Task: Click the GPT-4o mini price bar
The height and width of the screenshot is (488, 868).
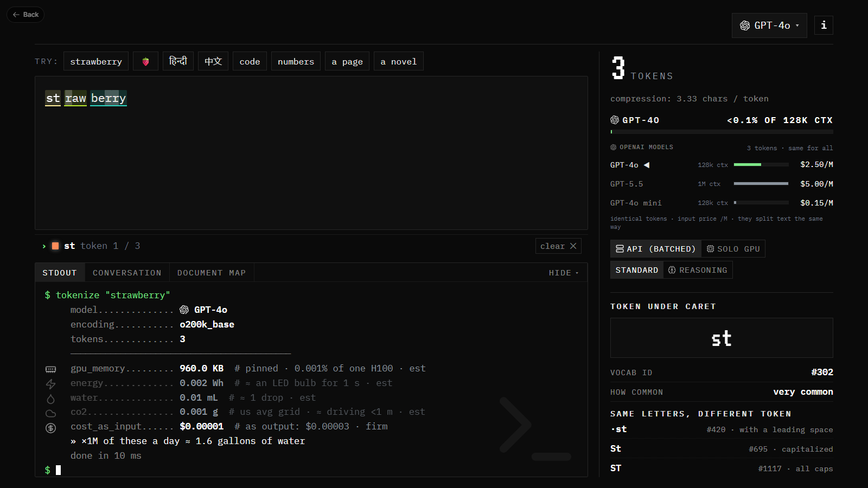Action: [761, 203]
